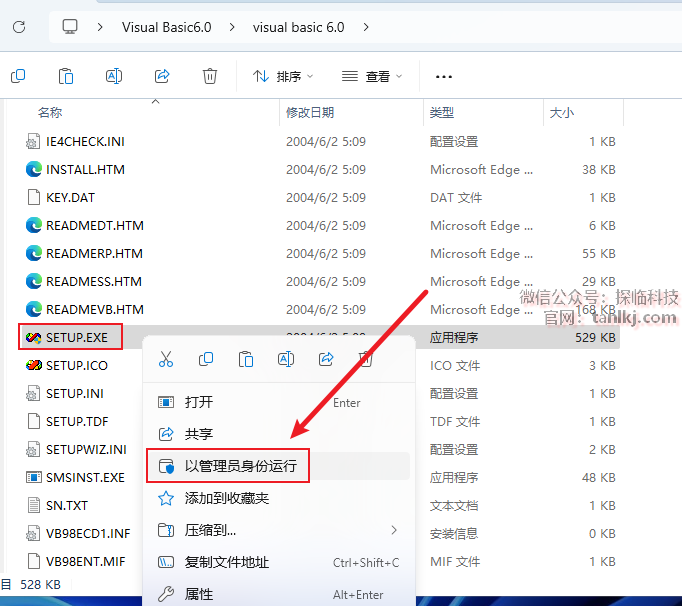The width and height of the screenshot is (682, 606).
Task: Expand the 压缩到... submenu
Action: (x=278, y=530)
